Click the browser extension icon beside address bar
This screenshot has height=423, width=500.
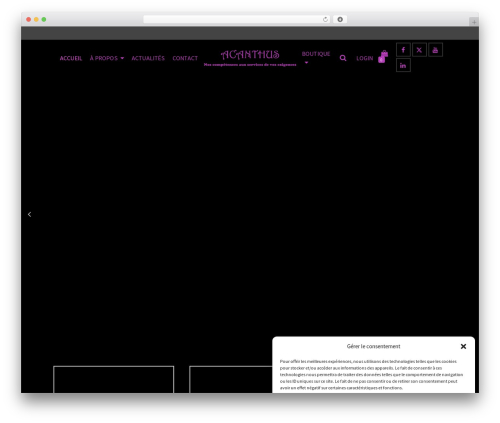(x=340, y=19)
